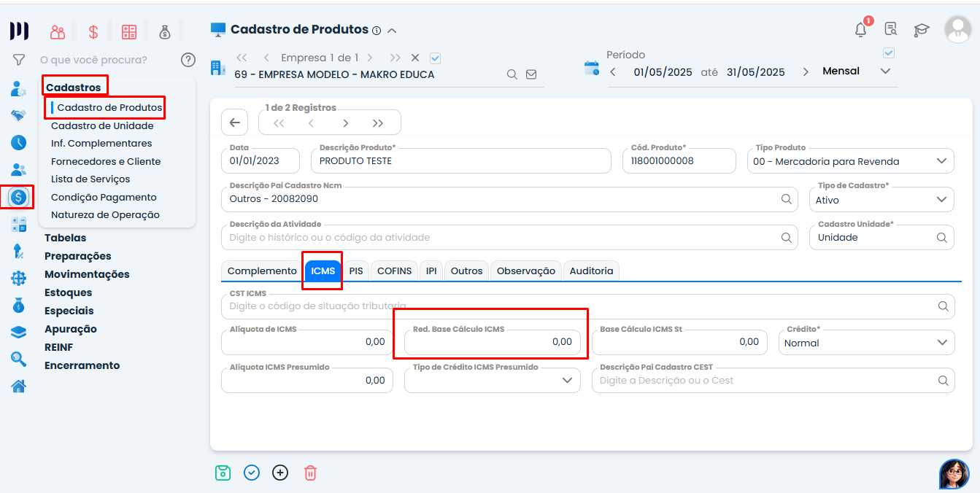
Task: Expand the Tabelas menu section
Action: tap(65, 238)
